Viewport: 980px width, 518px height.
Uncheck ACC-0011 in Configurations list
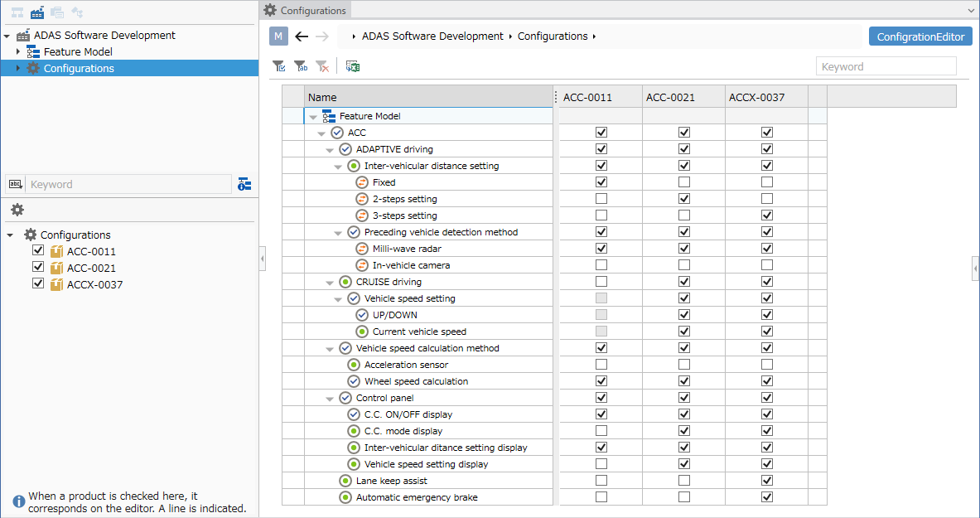coord(38,250)
